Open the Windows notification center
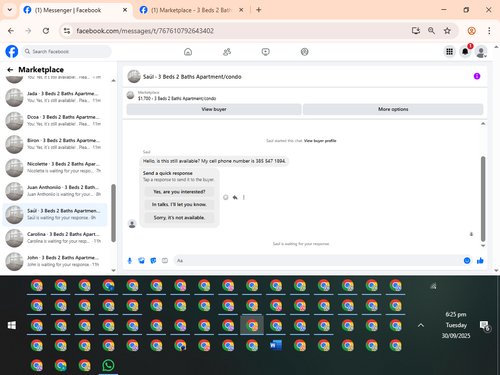Screen dimensions: 500x375 pos(484,326)
